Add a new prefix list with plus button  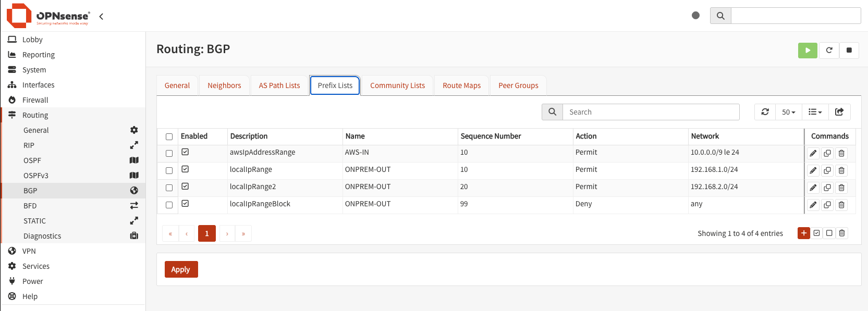804,233
